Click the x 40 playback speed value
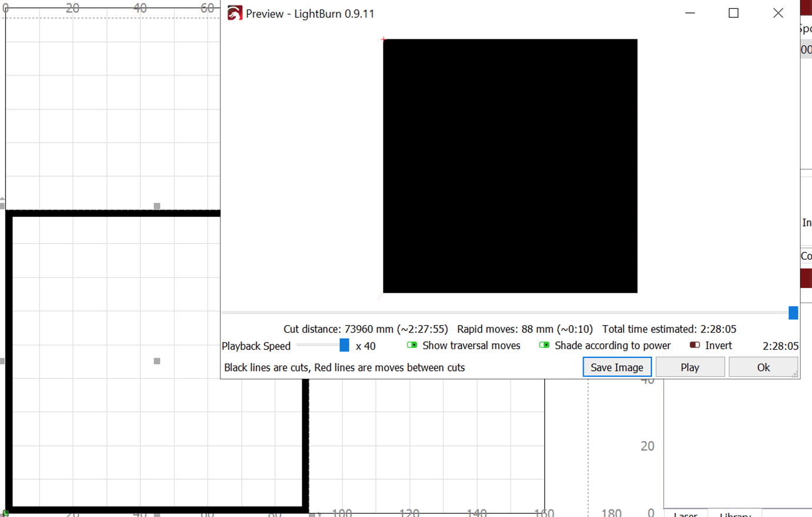This screenshot has width=812, height=517. click(x=365, y=346)
